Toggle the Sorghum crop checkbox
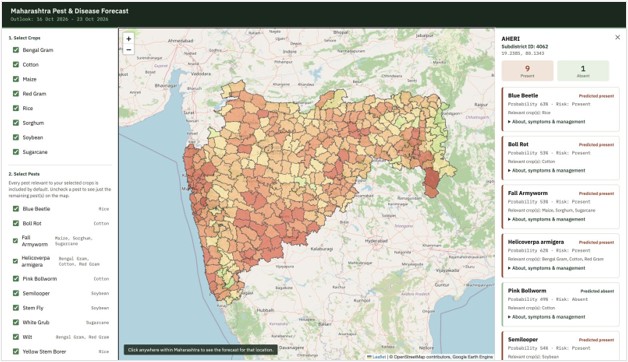The image size is (628, 362). [16, 123]
